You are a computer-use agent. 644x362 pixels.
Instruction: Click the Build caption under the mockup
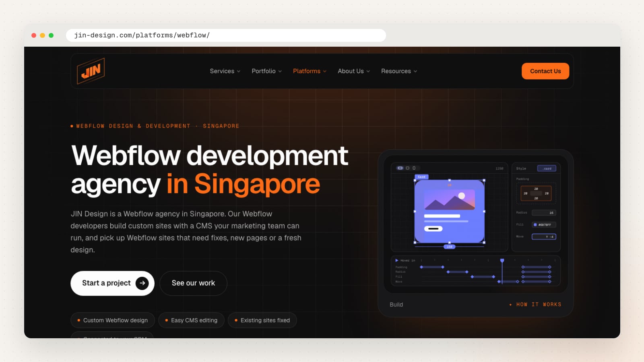tap(396, 304)
